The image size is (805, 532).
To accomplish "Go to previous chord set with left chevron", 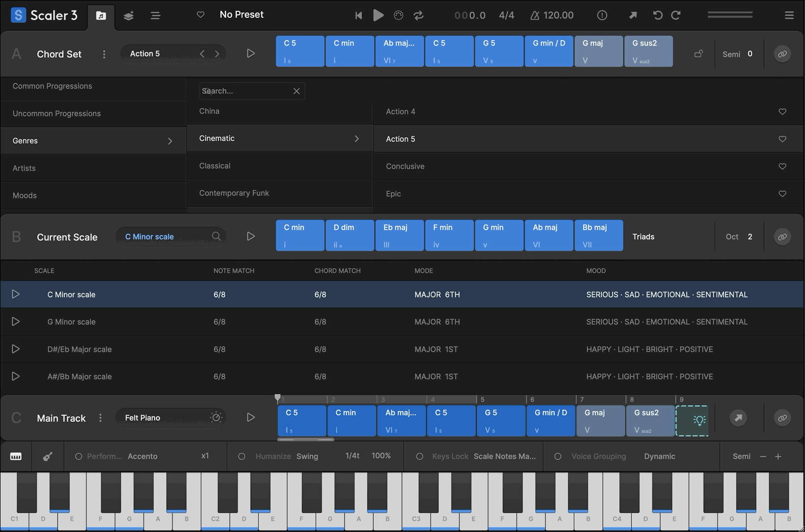I will click(x=202, y=53).
